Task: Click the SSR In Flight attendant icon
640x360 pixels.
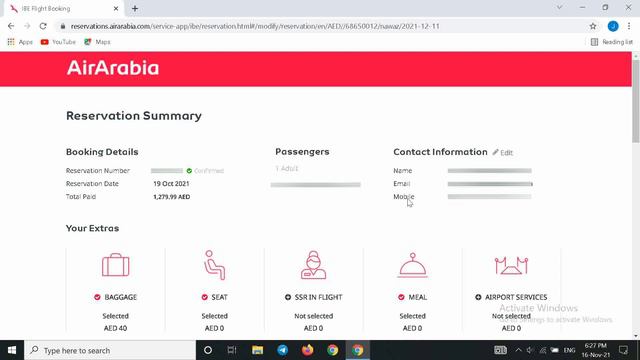Action: 313,265
